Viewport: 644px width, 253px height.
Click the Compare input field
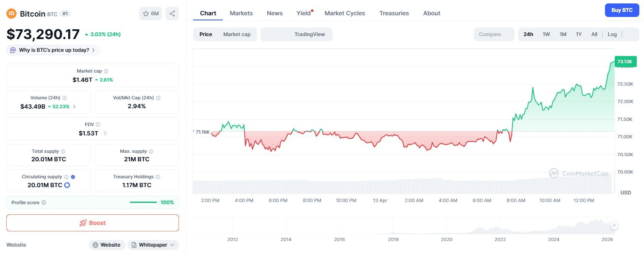pyautogui.click(x=494, y=34)
